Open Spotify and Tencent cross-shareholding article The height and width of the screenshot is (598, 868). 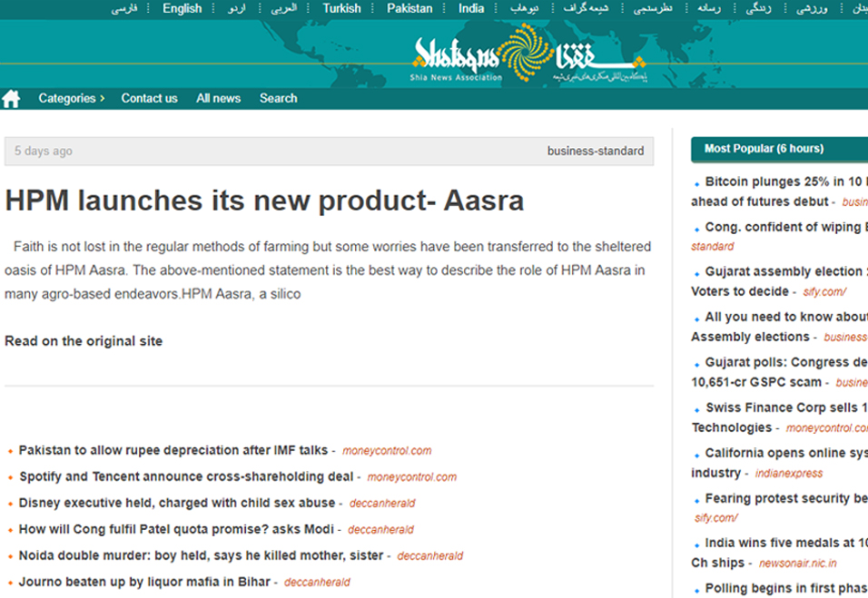tap(186, 476)
